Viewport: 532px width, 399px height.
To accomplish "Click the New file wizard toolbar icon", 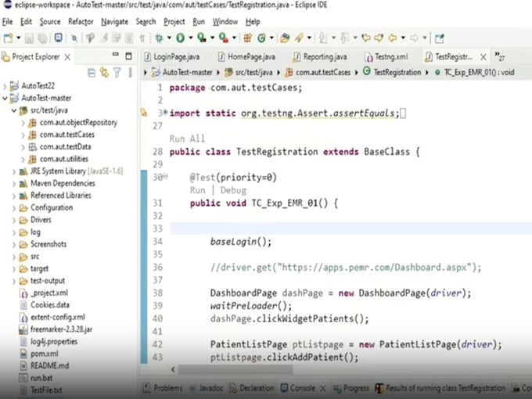I will [x=8, y=38].
